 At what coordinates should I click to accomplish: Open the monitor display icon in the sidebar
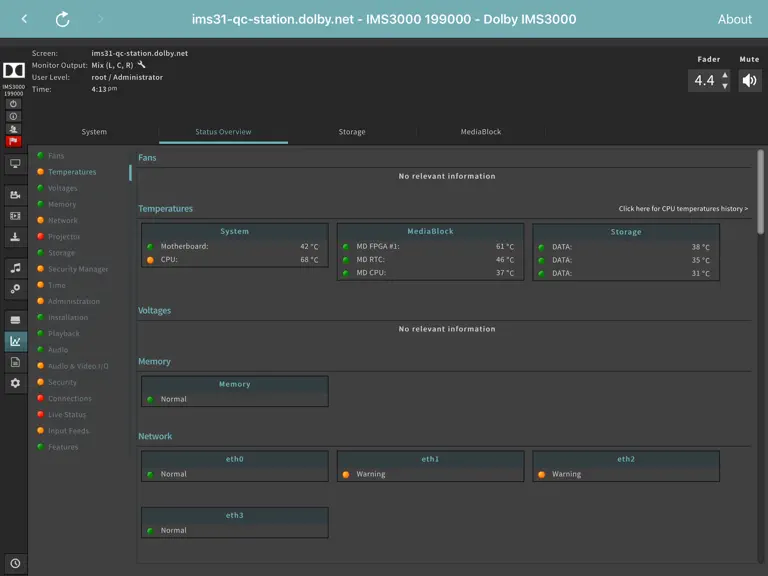pyautogui.click(x=15, y=164)
